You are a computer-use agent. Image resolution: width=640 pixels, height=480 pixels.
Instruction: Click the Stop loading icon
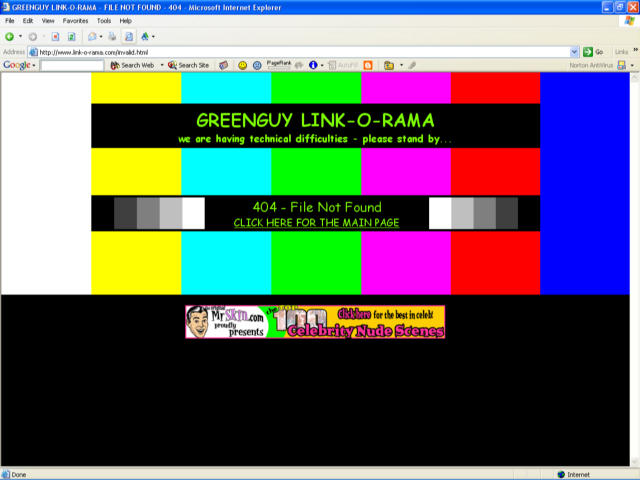[56, 36]
